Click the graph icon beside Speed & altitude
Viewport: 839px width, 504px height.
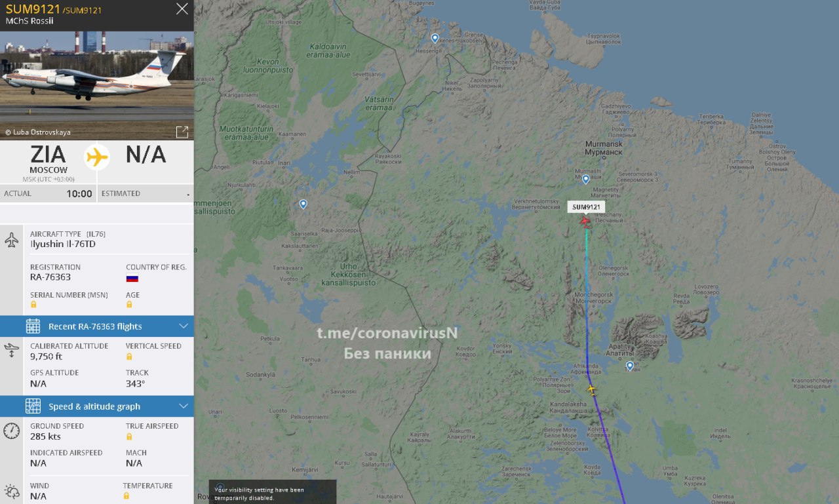[33, 406]
